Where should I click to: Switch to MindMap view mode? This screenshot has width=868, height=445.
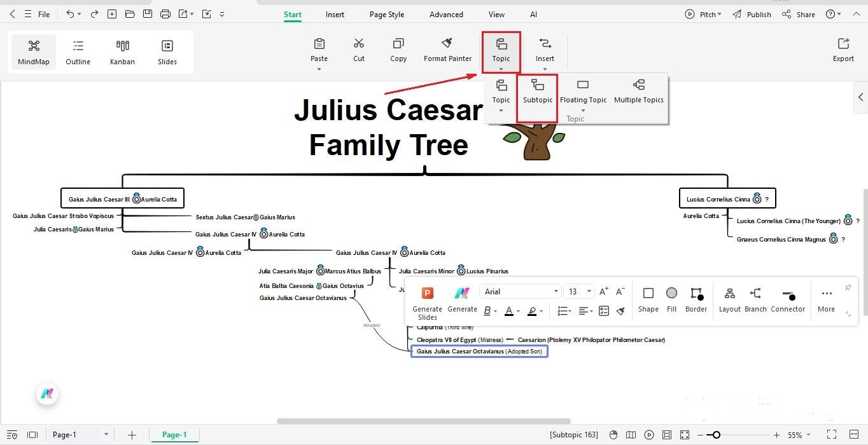point(34,52)
